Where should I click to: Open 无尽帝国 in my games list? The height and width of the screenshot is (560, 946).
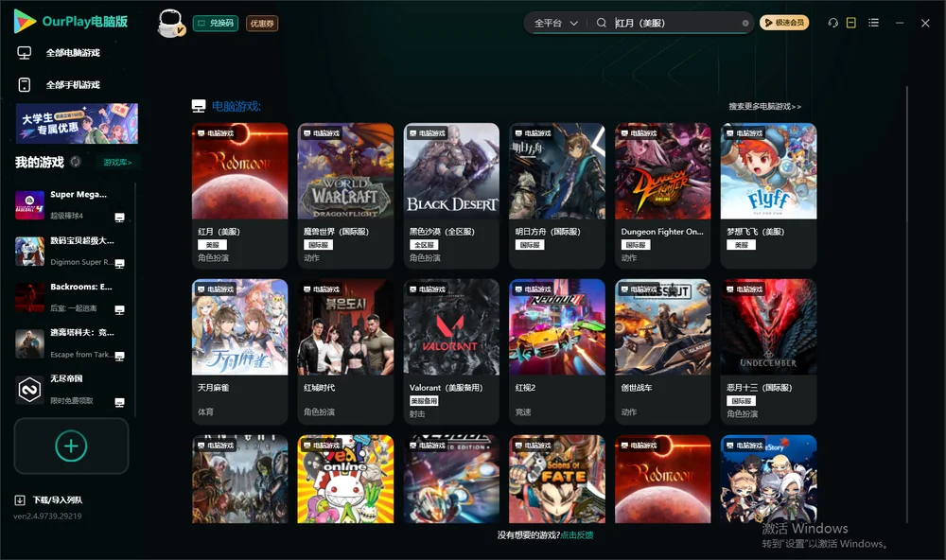[x=71, y=390]
